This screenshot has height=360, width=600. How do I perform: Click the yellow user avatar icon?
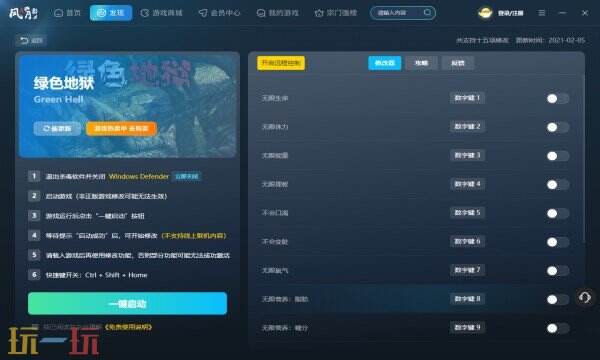point(485,13)
